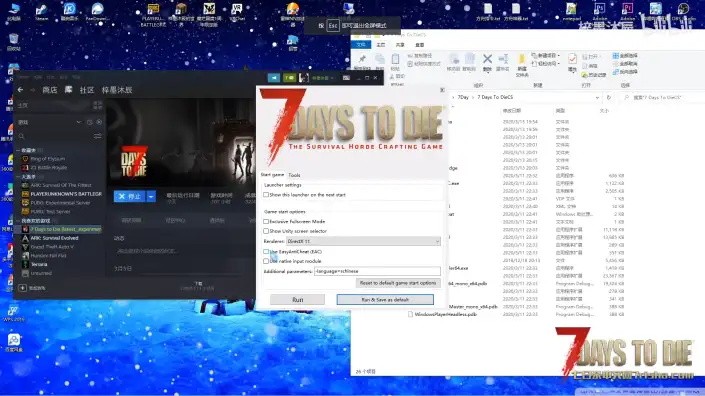Open the Renderer DirectX 11 dropdown

click(363, 241)
